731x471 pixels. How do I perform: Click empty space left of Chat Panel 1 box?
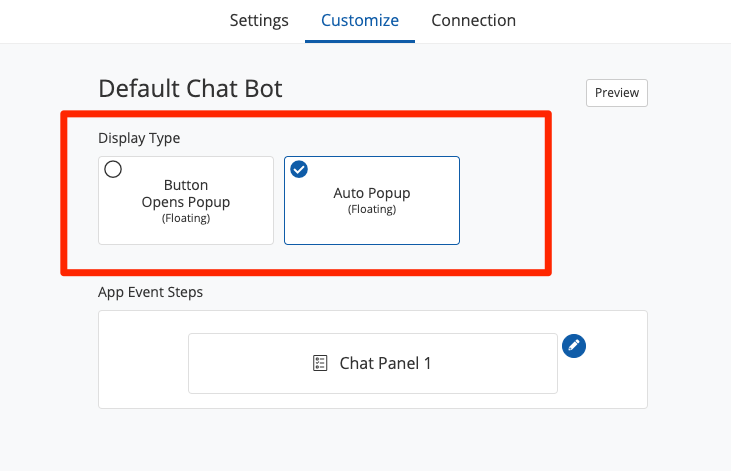[x=143, y=363]
